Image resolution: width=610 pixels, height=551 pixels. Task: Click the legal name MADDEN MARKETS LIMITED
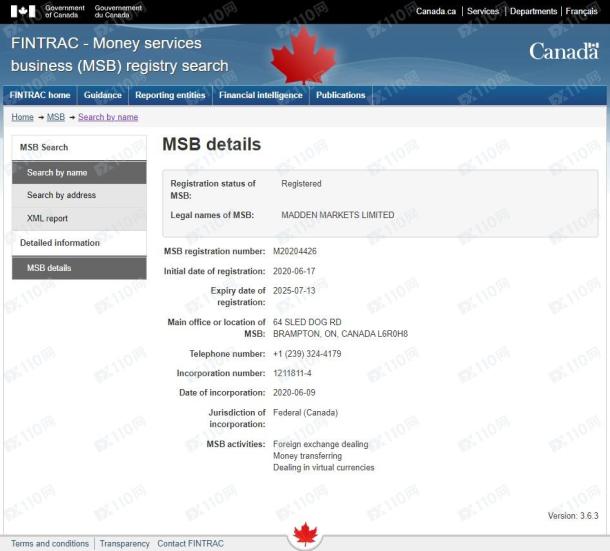pyautogui.click(x=338, y=215)
